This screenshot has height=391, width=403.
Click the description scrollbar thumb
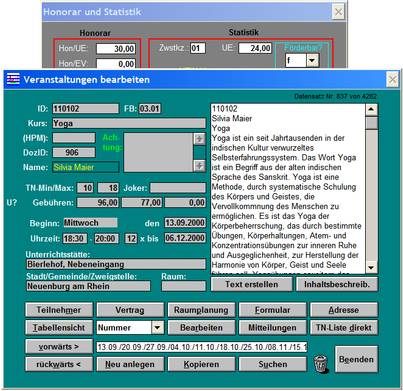[371, 123]
